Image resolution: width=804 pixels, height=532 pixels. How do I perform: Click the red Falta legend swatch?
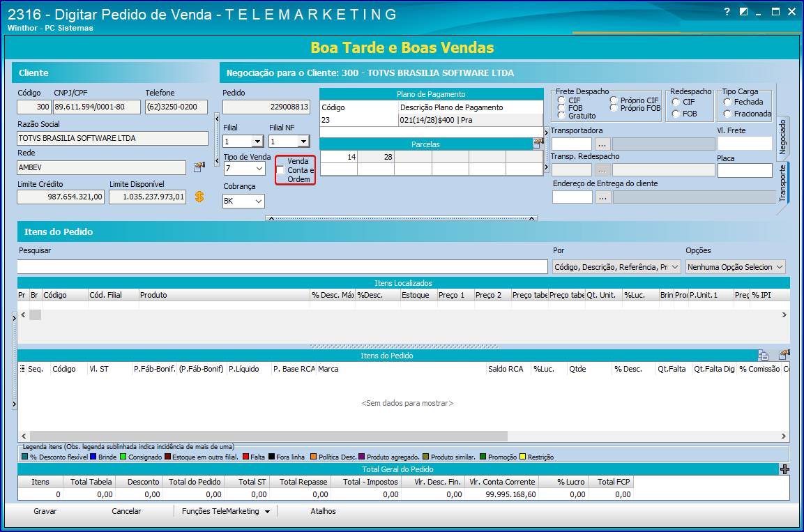(x=245, y=457)
